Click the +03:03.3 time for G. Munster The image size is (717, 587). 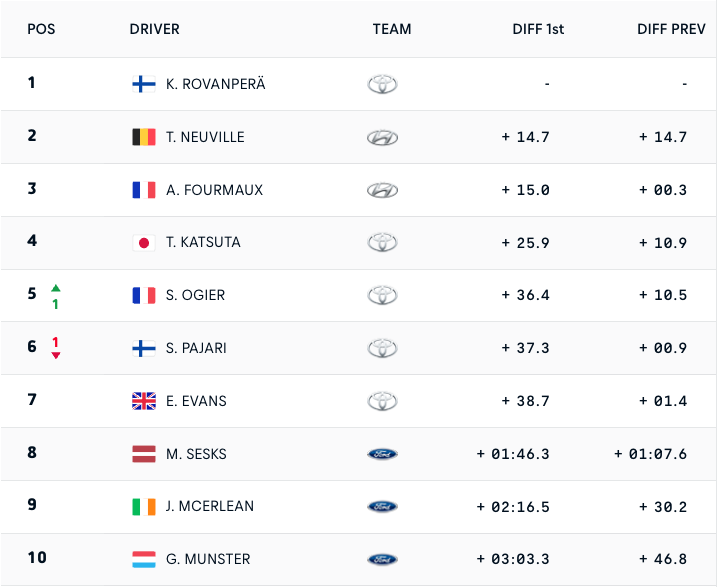click(513, 559)
